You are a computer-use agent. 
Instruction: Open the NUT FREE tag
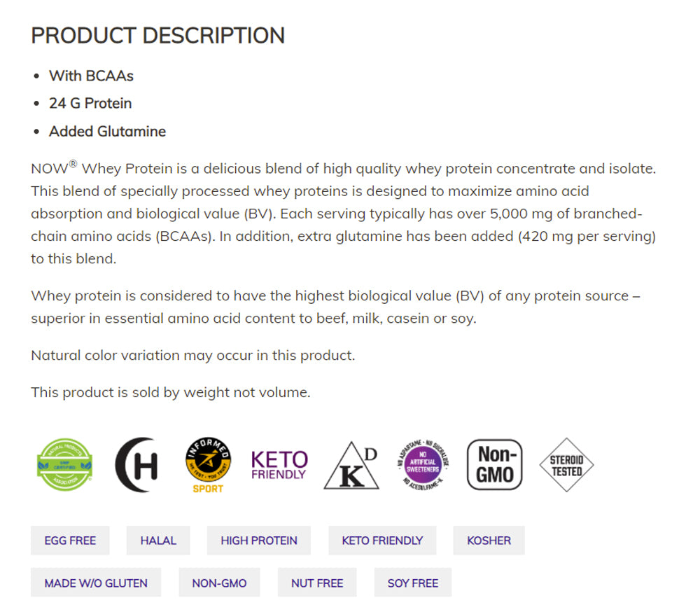pyautogui.click(x=317, y=583)
